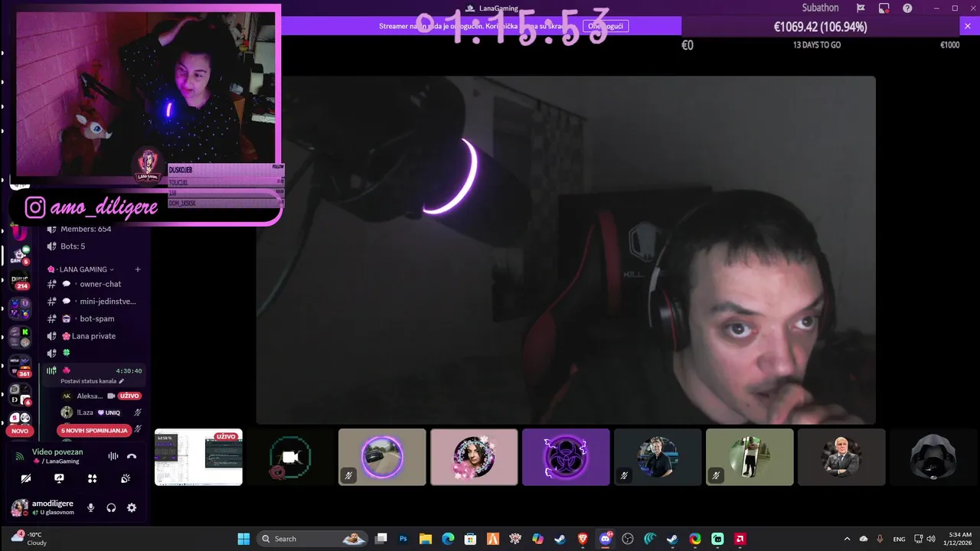Select dark tile with man in black shirt
980x551 pixels.
658,457
